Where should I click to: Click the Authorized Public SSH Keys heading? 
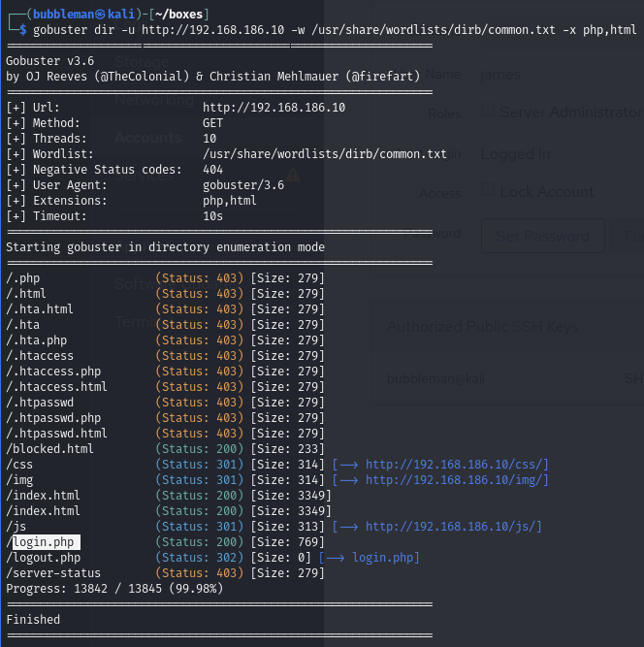482,327
